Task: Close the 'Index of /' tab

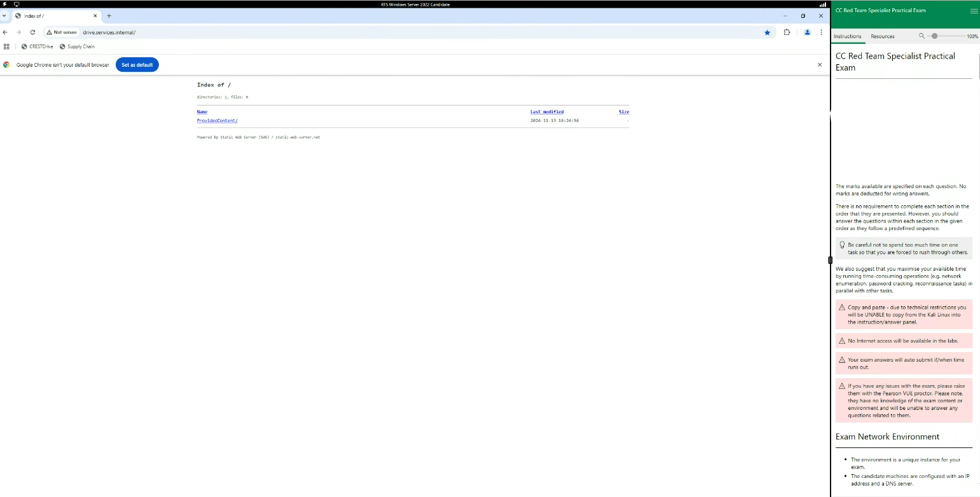Action: click(x=94, y=16)
